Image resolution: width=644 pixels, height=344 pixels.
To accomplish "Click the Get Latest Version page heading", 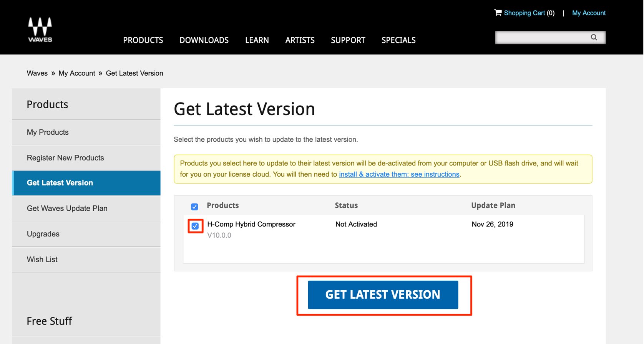I will pos(244,109).
